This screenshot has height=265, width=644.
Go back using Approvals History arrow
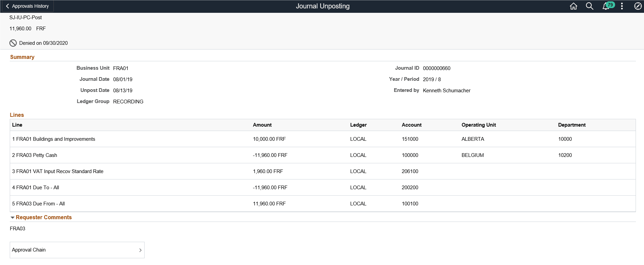(x=7, y=6)
